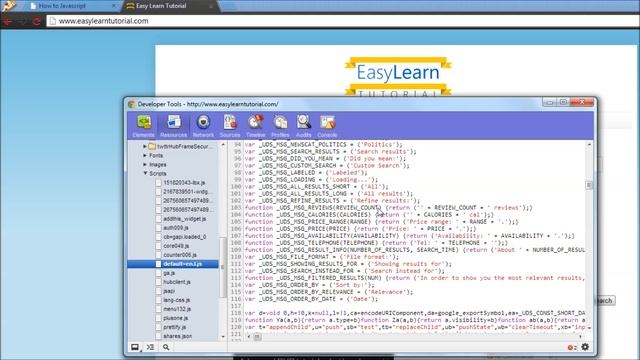Click the red error count indicator
This screenshot has width=640, height=360.
(x=572, y=347)
